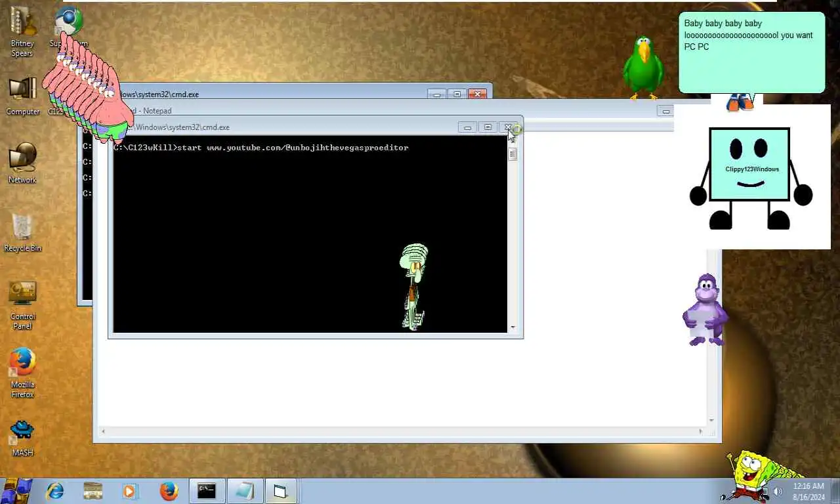Click the Squidward character in cmd window
This screenshot has width=840, height=504.
(x=413, y=286)
